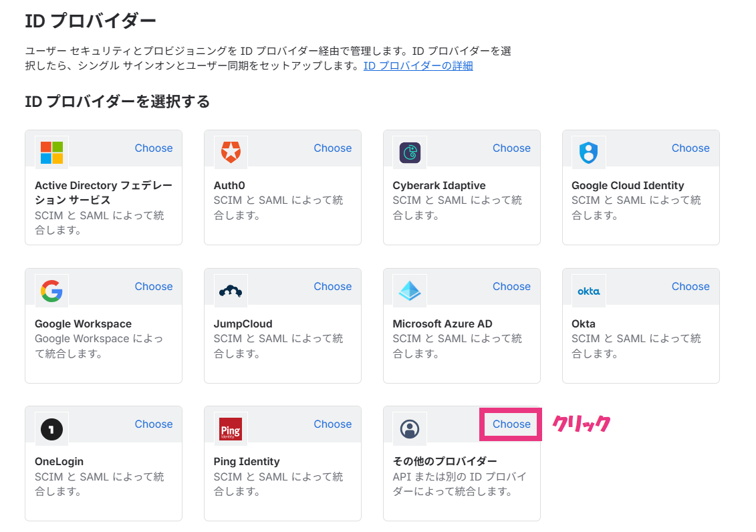This screenshot has height=532, width=756.
Task: Open the ID プロバイダーの詳細 link
Action: coord(418,66)
